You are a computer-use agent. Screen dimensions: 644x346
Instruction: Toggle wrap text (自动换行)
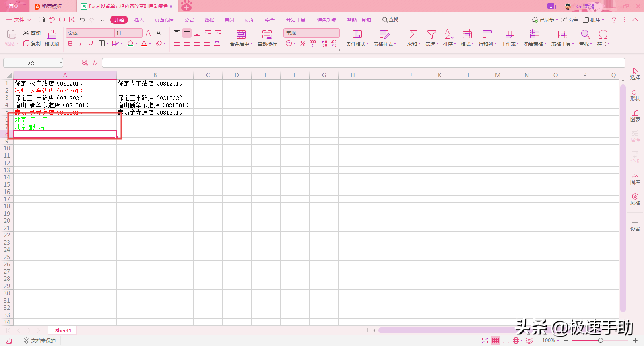(x=267, y=39)
